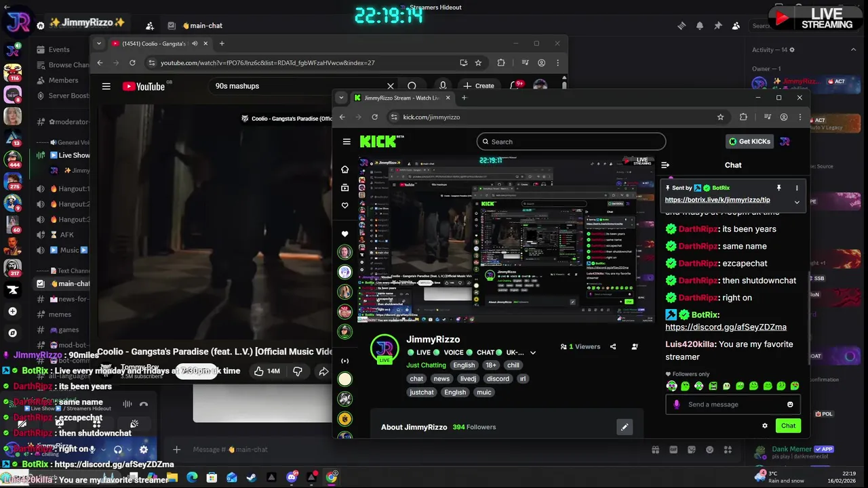
Task: Open Kick hamburger sidebar menu
Action: [347, 142]
